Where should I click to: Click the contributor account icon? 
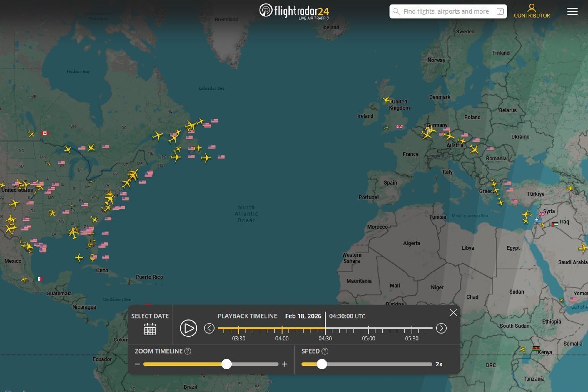point(531,7)
